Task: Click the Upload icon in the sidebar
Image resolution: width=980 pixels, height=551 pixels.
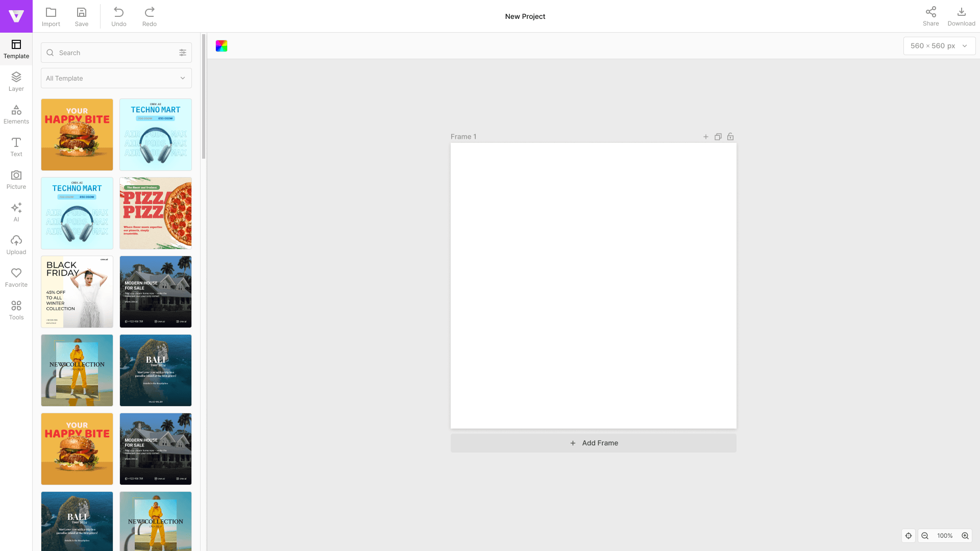Action: click(16, 244)
